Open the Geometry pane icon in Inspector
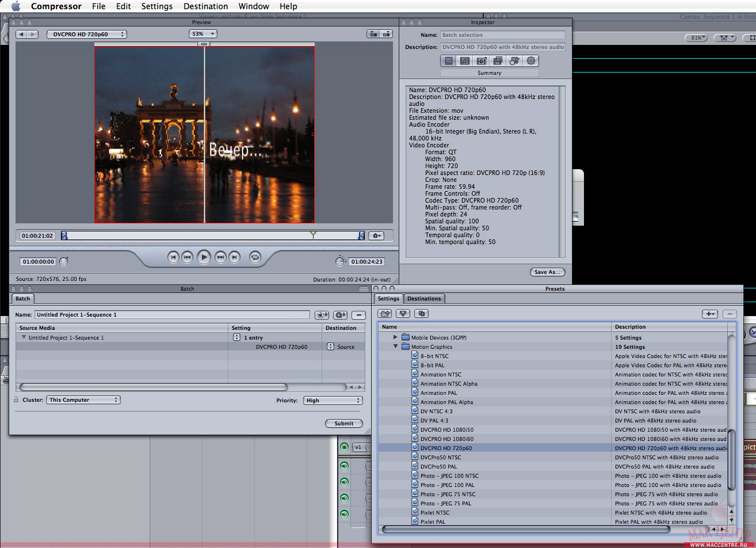 514,60
